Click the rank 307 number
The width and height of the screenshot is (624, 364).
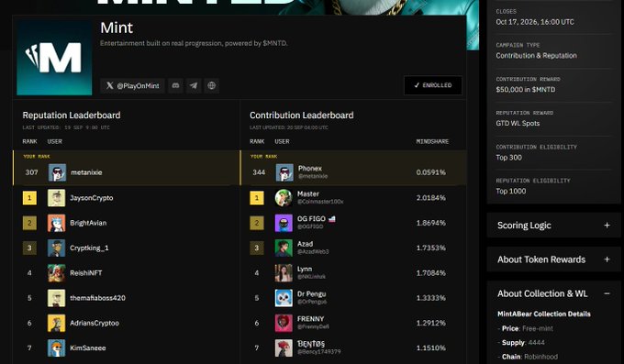point(31,172)
